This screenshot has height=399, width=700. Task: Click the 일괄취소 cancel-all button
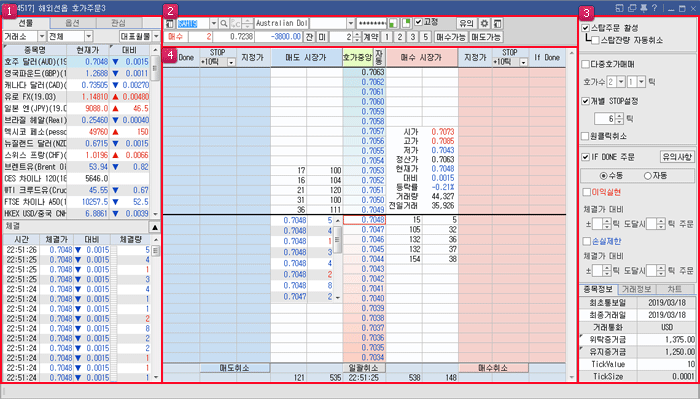(x=363, y=368)
